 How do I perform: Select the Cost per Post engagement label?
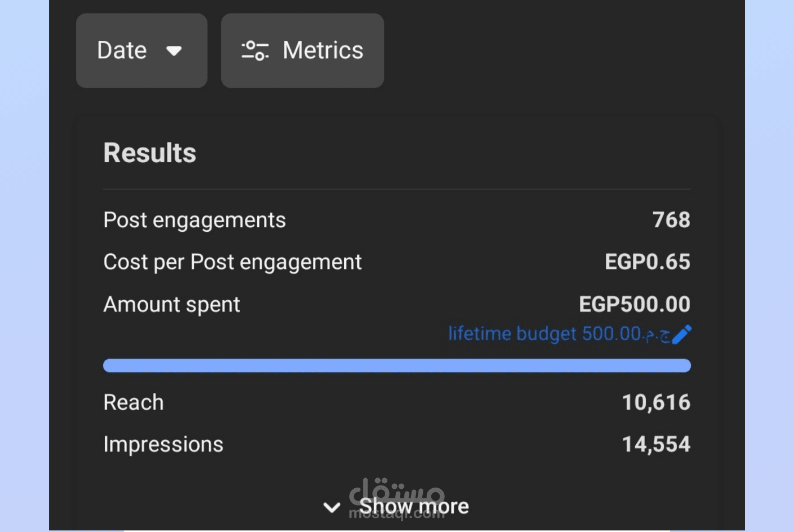click(232, 262)
